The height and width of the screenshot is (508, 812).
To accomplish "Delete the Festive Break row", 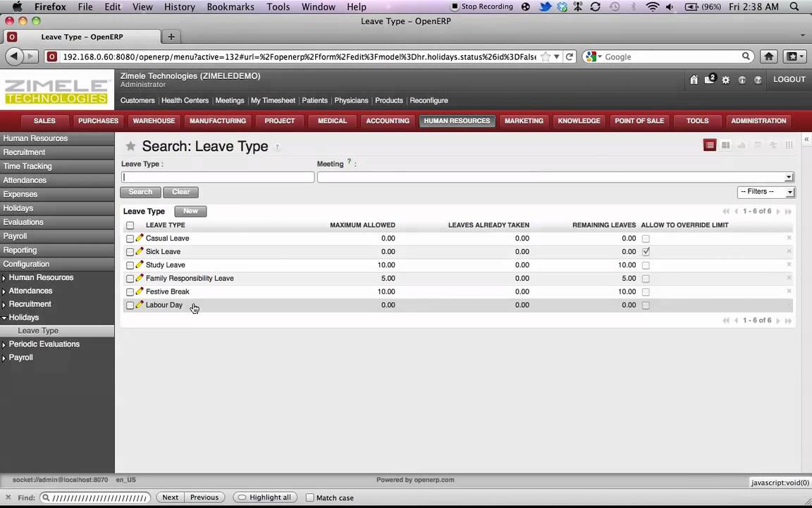I will pos(789,291).
